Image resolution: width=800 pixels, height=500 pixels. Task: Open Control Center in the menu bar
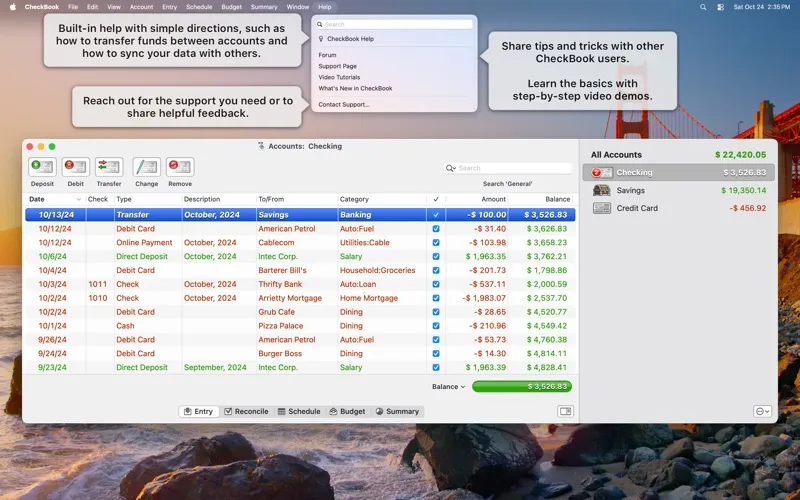720,7
